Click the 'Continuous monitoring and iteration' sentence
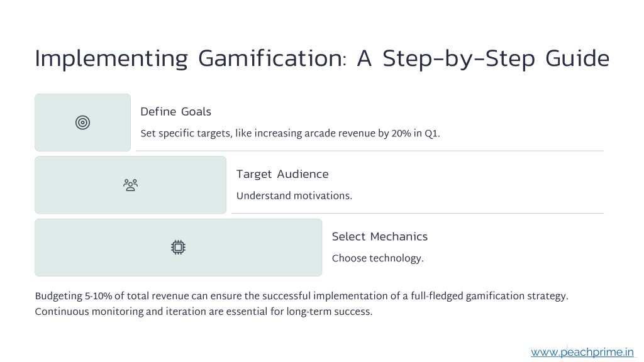Screen dimensions: 644x362 click(x=204, y=312)
